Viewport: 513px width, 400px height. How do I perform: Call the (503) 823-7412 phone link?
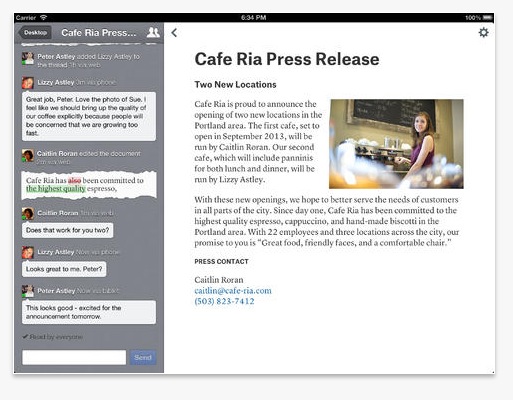coord(224,301)
